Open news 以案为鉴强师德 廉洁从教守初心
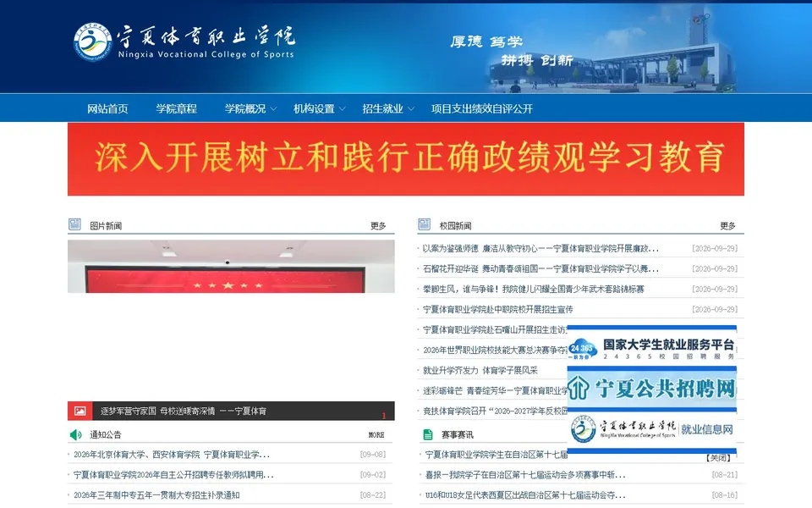The image size is (812, 508). 540,248
